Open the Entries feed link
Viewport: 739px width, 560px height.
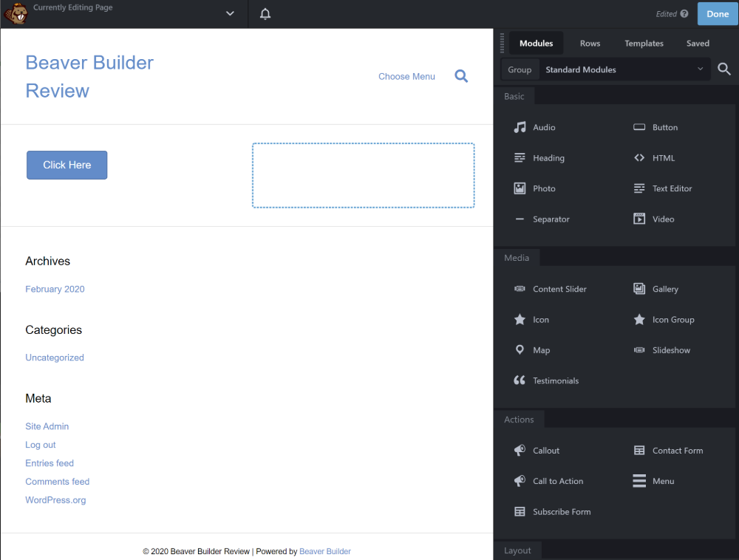tap(50, 463)
